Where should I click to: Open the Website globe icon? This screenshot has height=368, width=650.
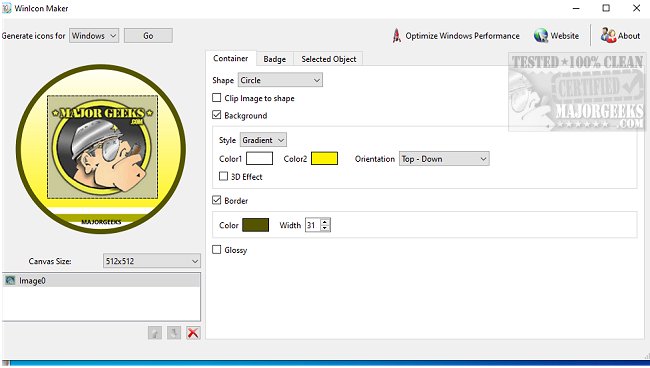[x=541, y=36]
